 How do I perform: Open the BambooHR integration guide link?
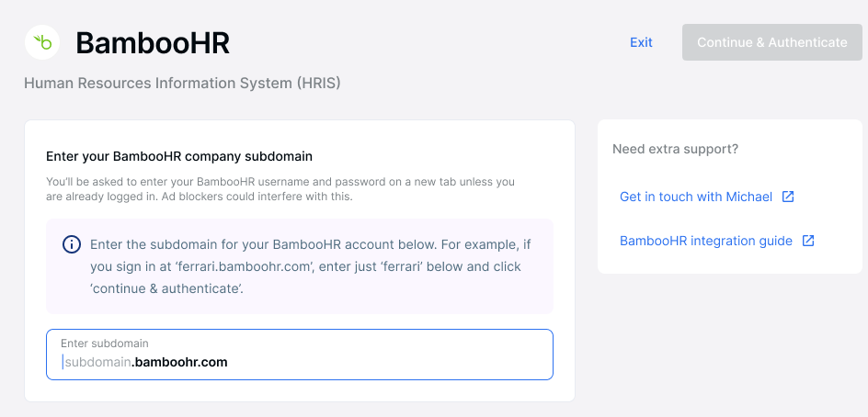coord(706,242)
